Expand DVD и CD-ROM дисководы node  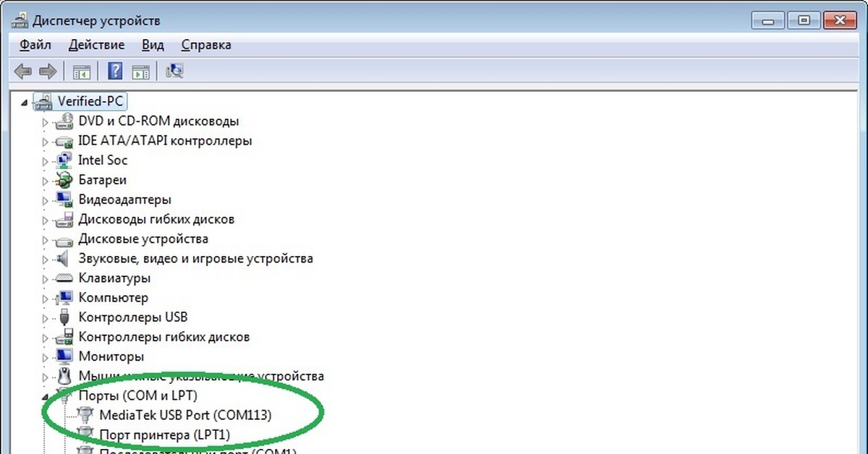click(x=46, y=121)
